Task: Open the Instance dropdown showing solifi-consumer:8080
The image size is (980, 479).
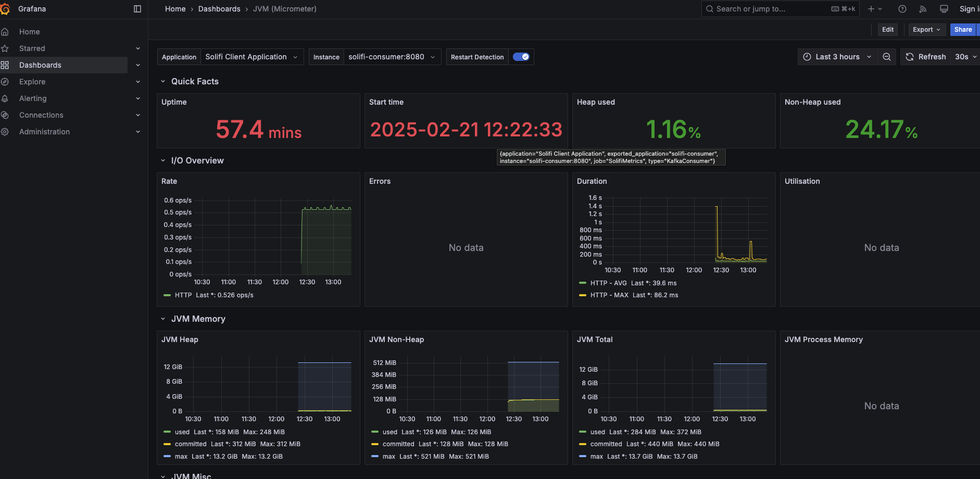Action: tap(392, 56)
